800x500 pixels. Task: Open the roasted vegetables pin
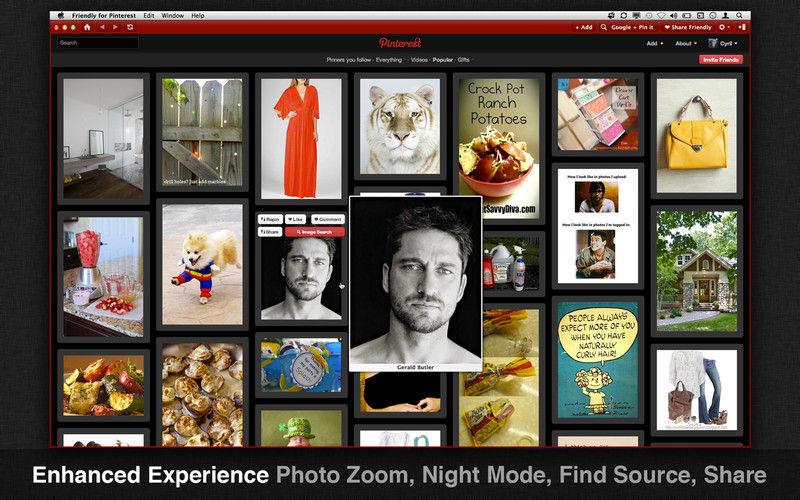103,385
